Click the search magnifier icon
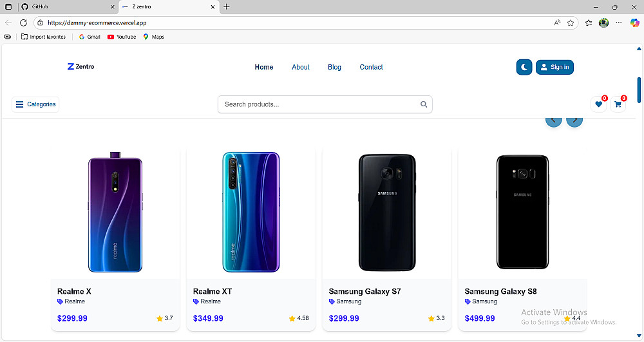 click(x=424, y=104)
